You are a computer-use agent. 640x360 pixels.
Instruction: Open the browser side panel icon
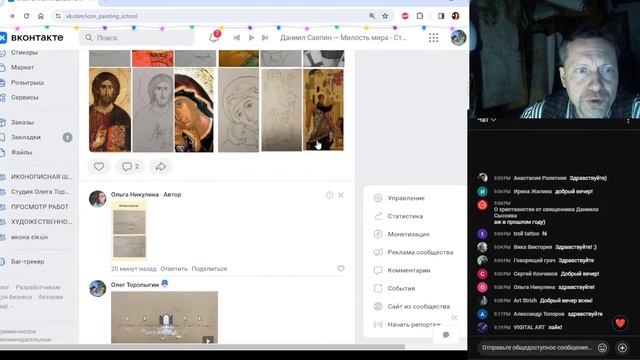coord(441,16)
